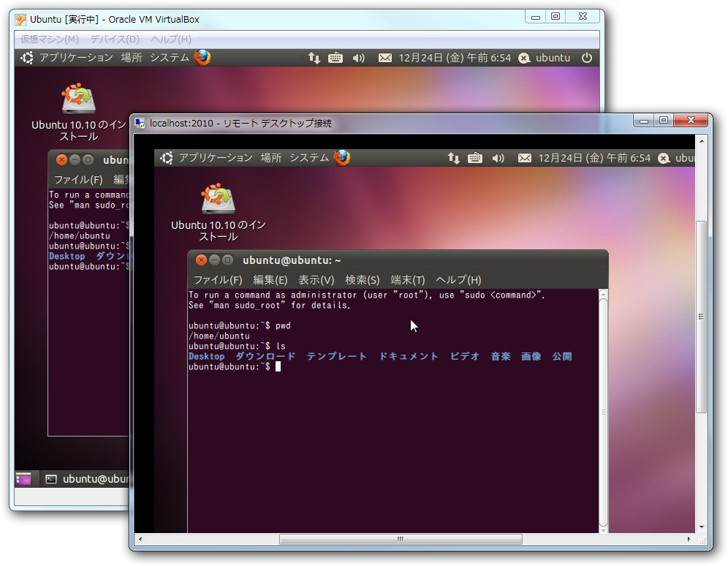This screenshot has height=566, width=728.
Task: Maximize the terminal in the VirtualBox window
Action: 88,160
